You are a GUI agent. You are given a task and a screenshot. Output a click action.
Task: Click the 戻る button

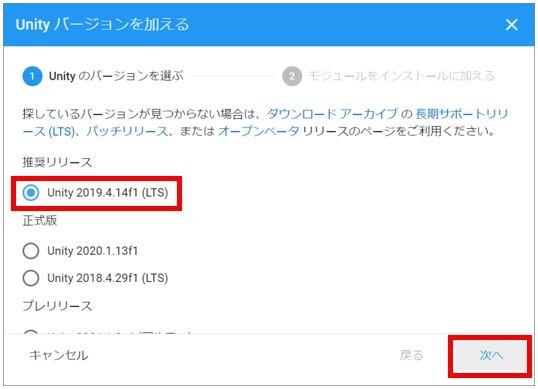[x=412, y=355]
